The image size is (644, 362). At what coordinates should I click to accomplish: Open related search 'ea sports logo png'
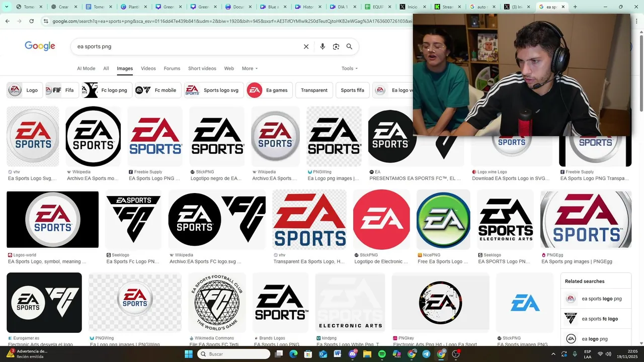[x=596, y=299]
